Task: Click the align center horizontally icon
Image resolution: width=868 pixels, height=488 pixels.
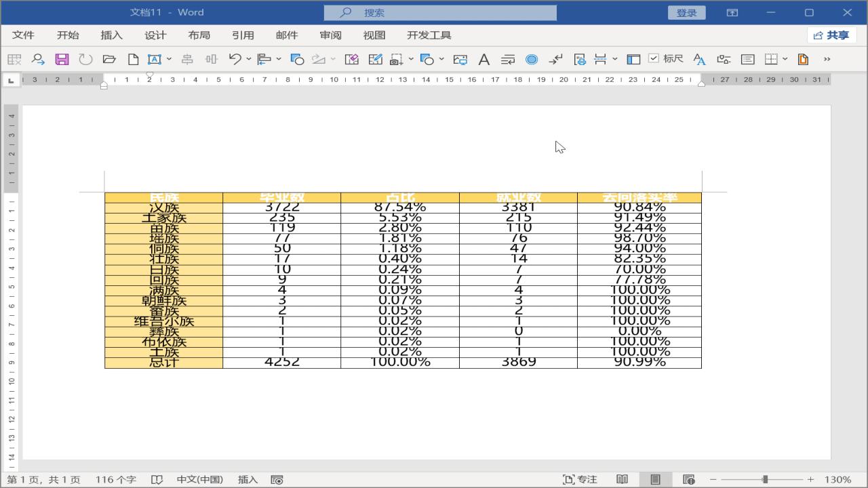Action: click(187, 60)
